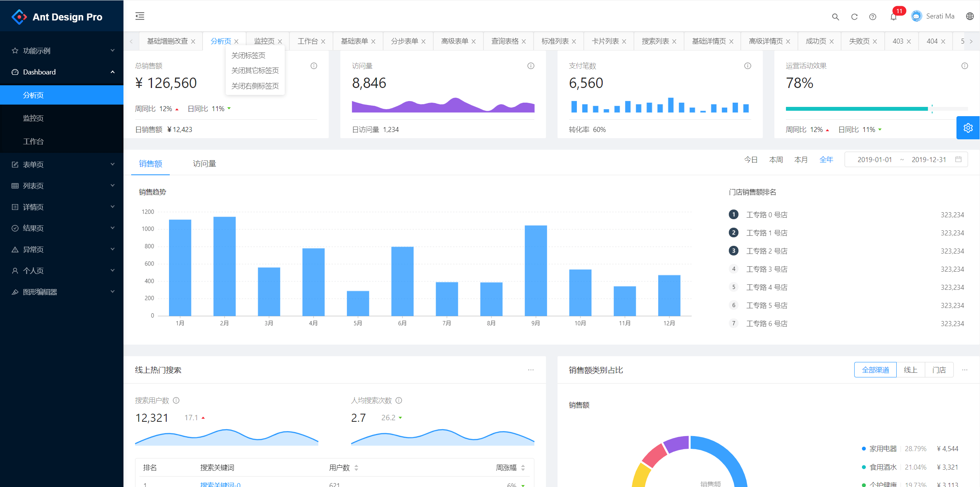Open the blue settings gear drawer
Image resolution: width=980 pixels, height=487 pixels.
pyautogui.click(x=968, y=128)
